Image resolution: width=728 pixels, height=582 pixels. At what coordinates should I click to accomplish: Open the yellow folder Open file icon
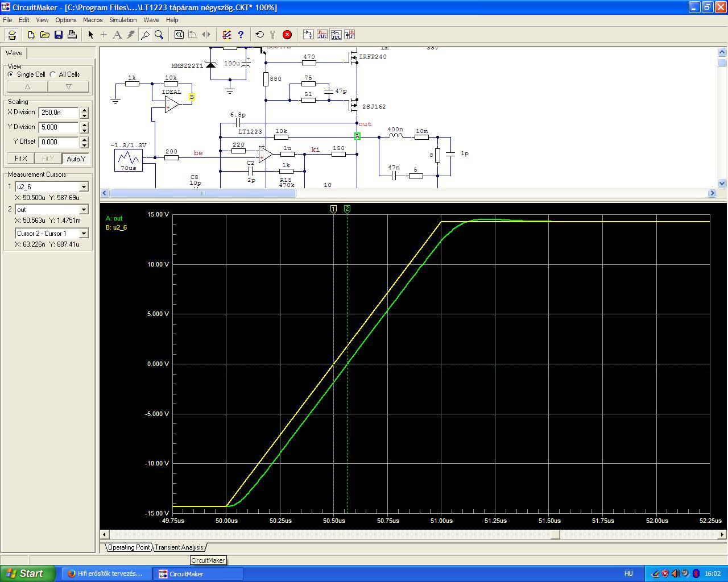coord(45,35)
